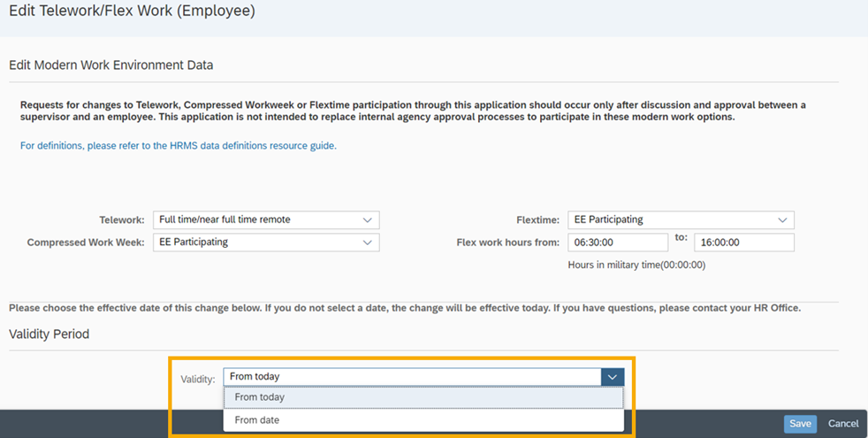Click the Flextime EE Participating field

(670, 219)
